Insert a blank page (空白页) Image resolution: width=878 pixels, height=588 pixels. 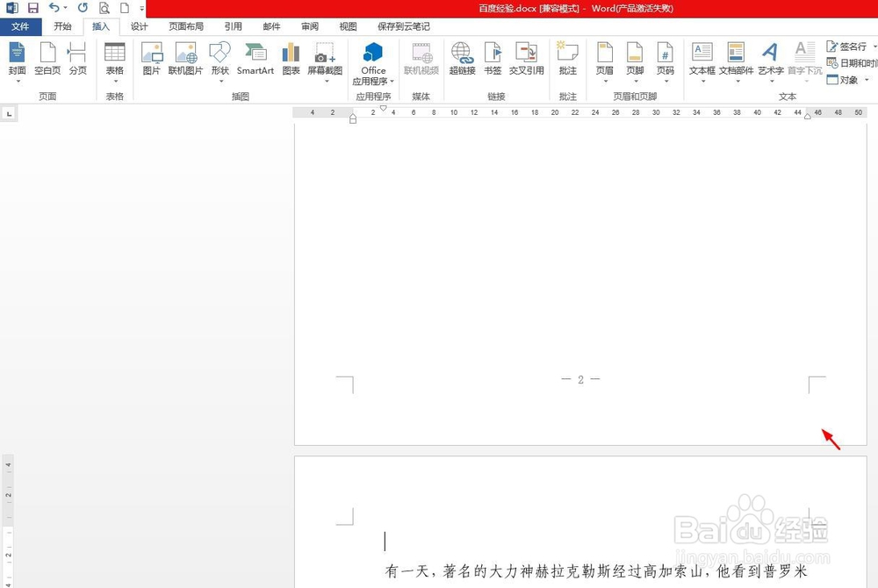click(x=47, y=60)
